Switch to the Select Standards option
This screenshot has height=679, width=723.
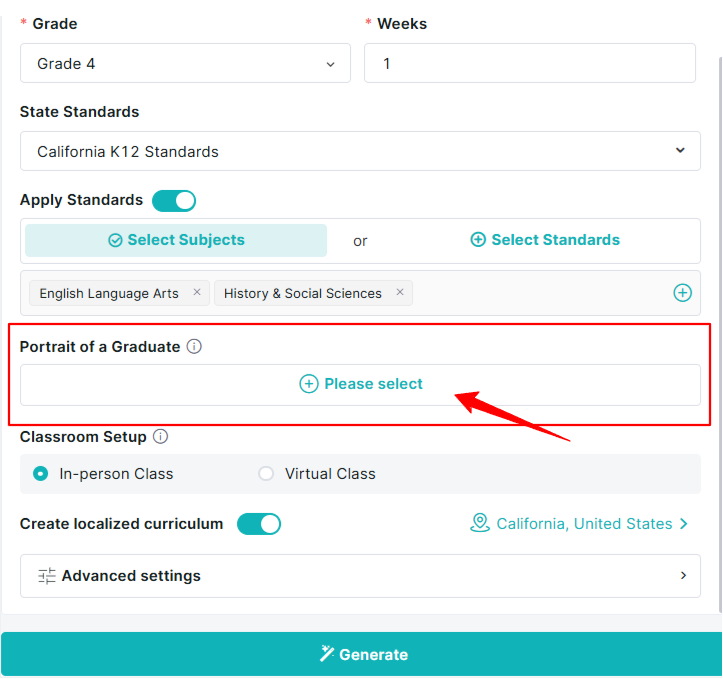coord(545,240)
